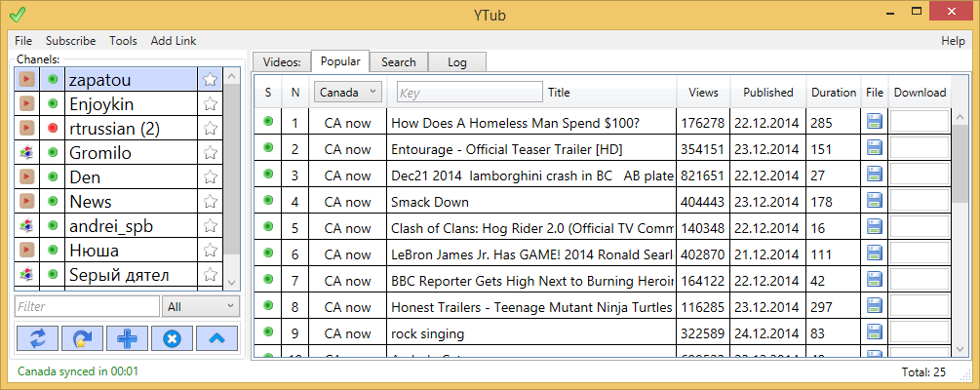The height and width of the screenshot is (390, 980).
Task: Open the Add Link menu
Action: click(x=174, y=41)
